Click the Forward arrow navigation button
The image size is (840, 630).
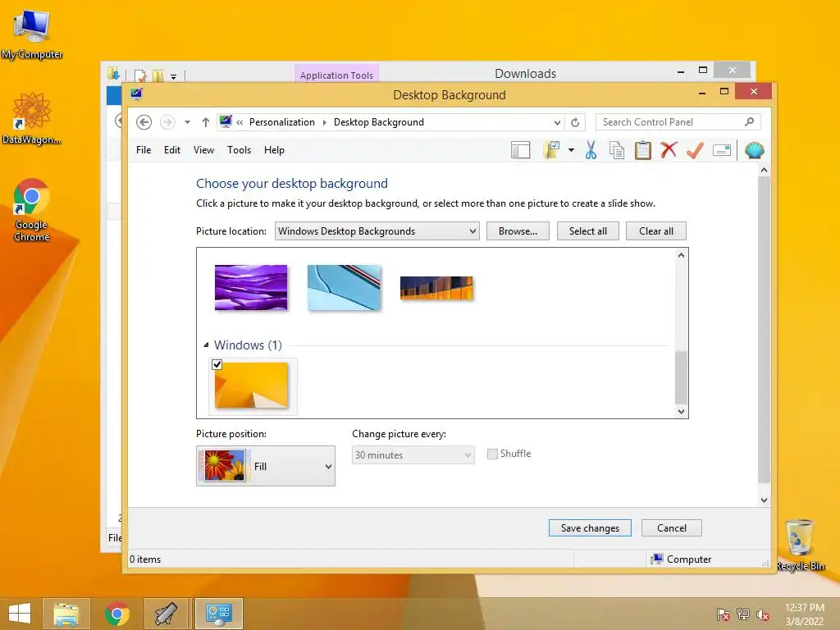(x=167, y=122)
